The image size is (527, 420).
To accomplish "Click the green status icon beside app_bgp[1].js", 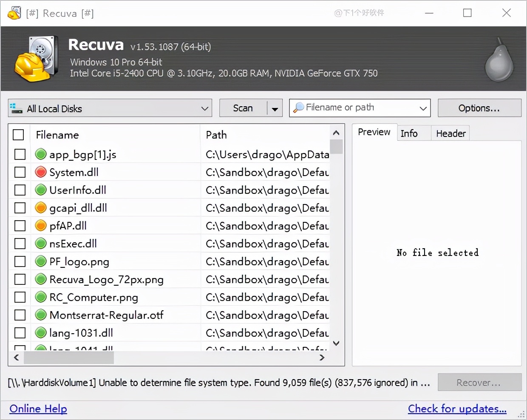I will [x=41, y=154].
